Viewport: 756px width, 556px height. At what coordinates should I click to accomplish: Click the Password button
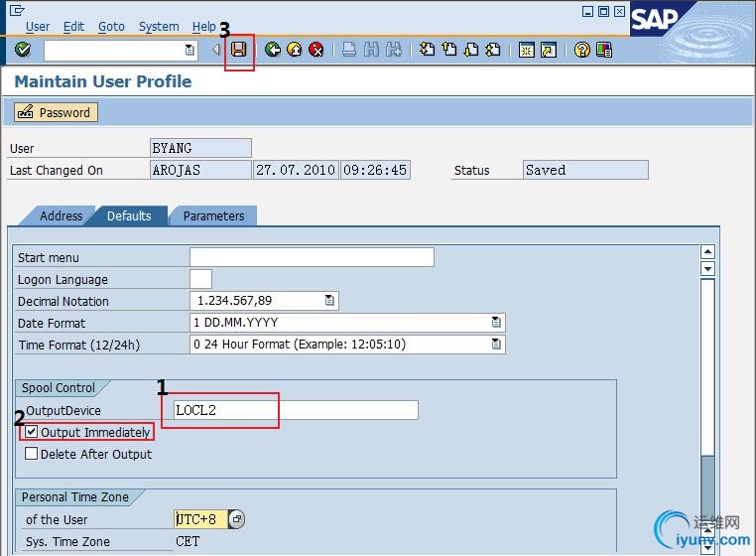[x=56, y=112]
